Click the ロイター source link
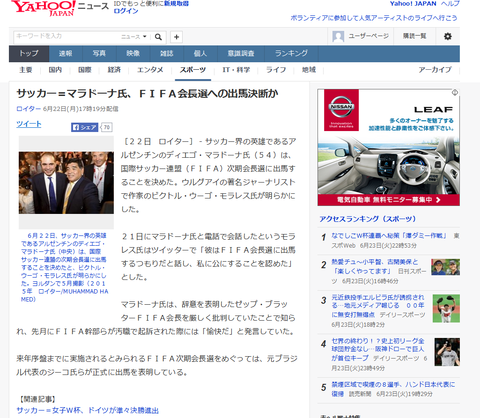The width and height of the screenshot is (480, 418). click(x=28, y=109)
